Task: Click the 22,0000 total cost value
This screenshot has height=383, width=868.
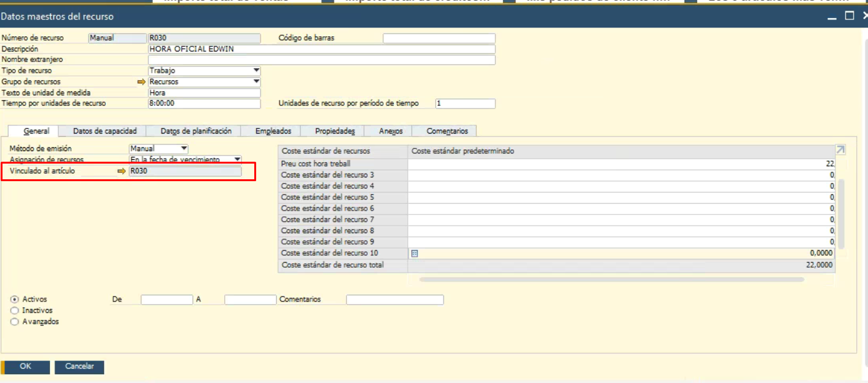Action: click(819, 265)
